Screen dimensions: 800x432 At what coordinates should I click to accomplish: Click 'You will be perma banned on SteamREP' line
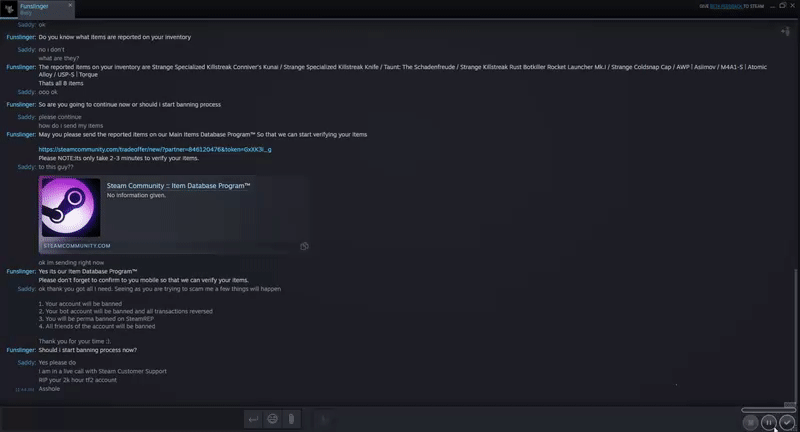96,319
